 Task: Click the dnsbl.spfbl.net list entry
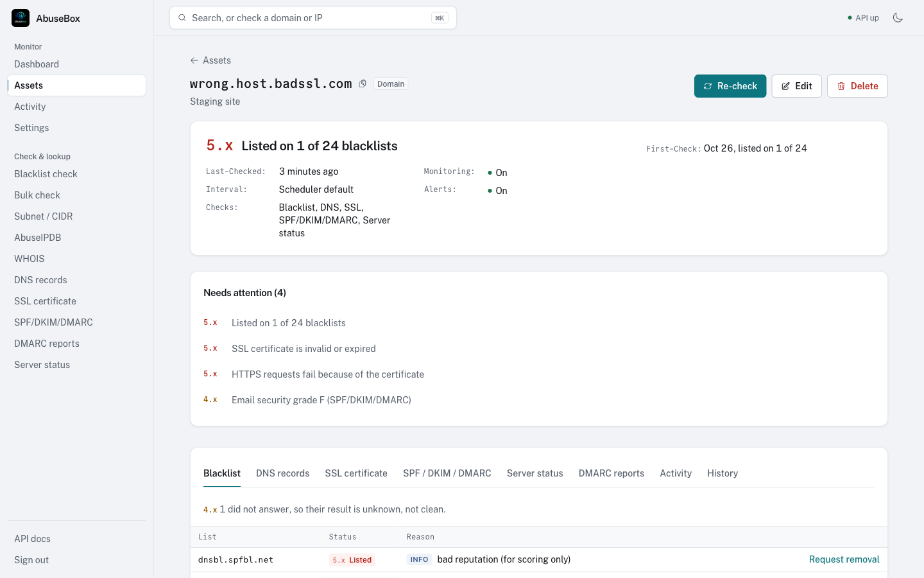[x=235, y=560]
